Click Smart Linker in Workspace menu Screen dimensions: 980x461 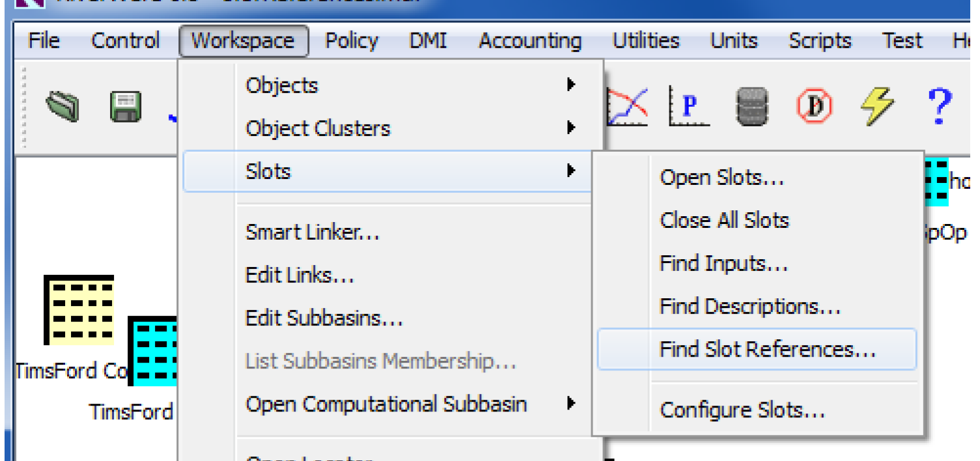pyautogui.click(x=312, y=232)
